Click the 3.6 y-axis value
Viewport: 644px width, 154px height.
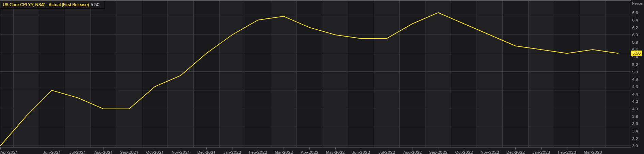tap(635, 124)
